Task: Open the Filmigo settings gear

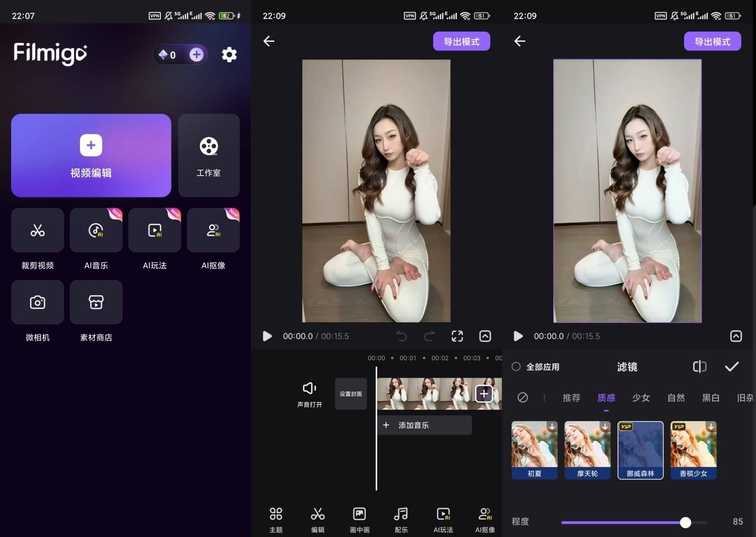Action: (x=229, y=54)
